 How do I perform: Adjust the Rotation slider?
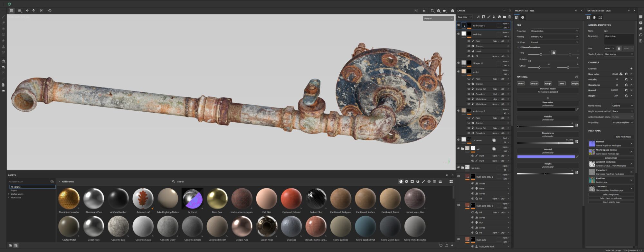[x=554, y=61]
